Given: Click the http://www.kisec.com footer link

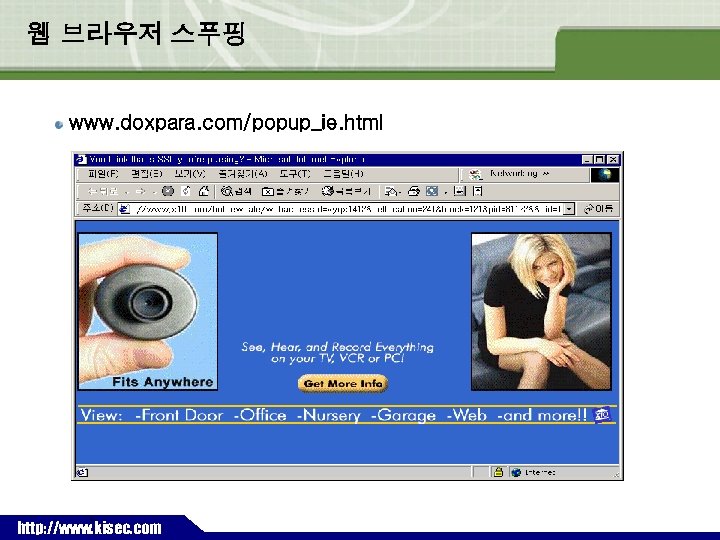Looking at the screenshot, I should pos(90,528).
